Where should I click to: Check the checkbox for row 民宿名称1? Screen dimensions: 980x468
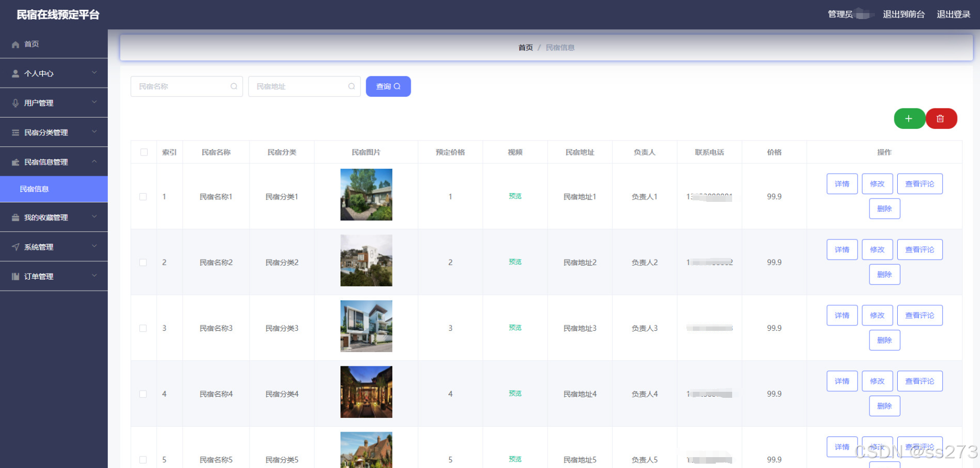143,197
